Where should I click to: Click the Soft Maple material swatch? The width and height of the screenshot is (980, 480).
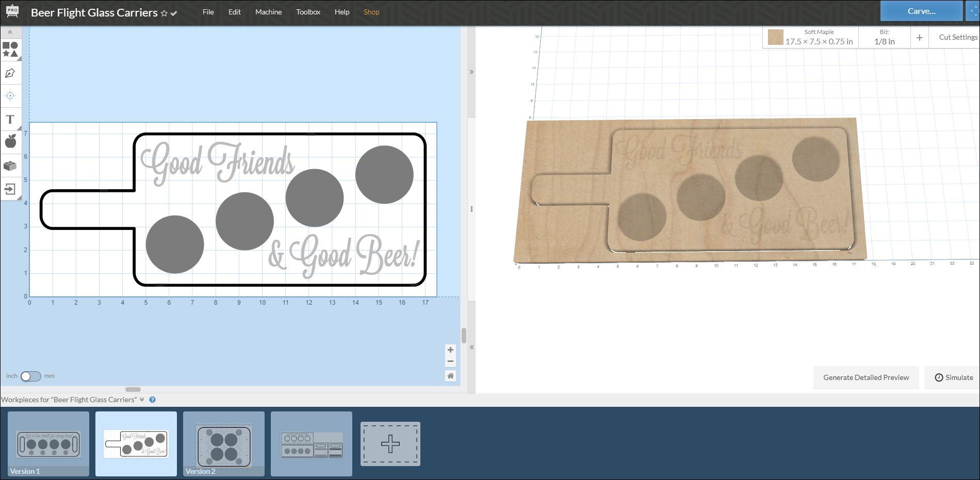pyautogui.click(x=775, y=37)
